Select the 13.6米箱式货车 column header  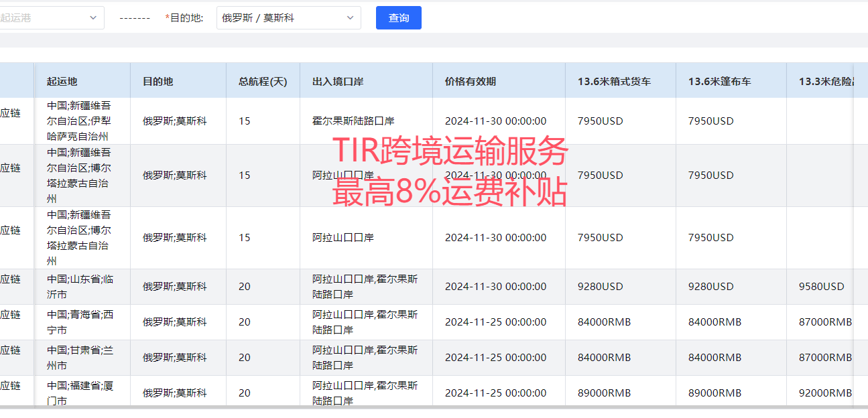614,81
